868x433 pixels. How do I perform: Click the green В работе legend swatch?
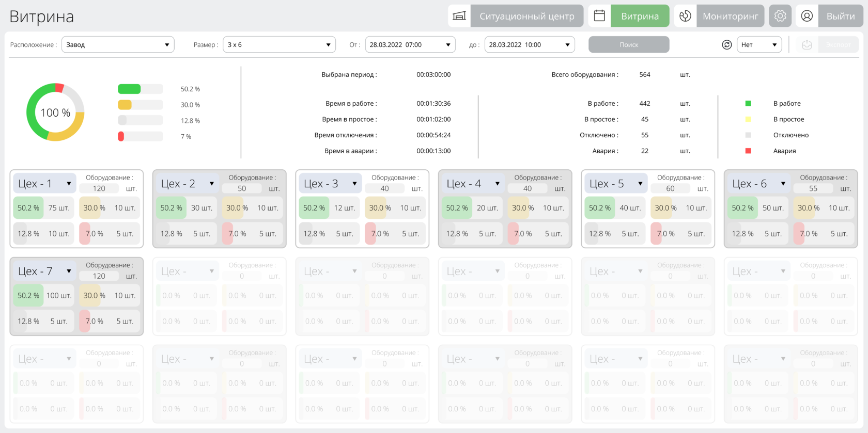[748, 104]
